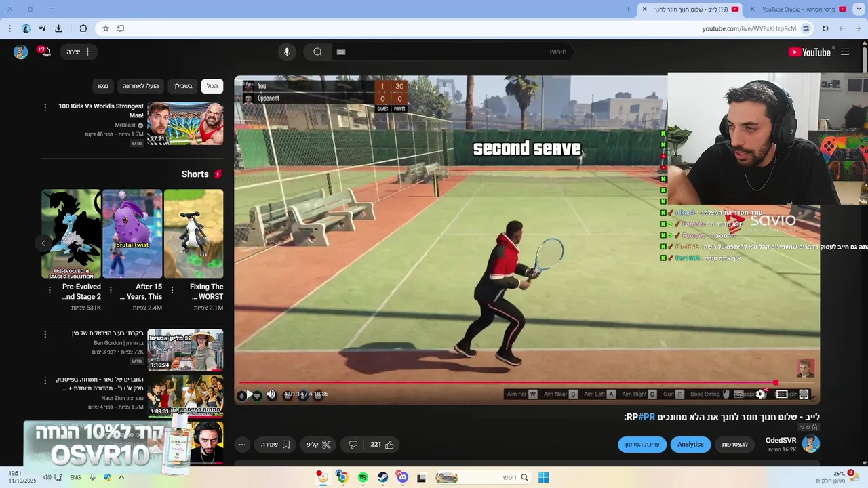Open the 100 Kids Vs World's Strongest Man thumbnail
868x488 pixels.
[x=185, y=123]
